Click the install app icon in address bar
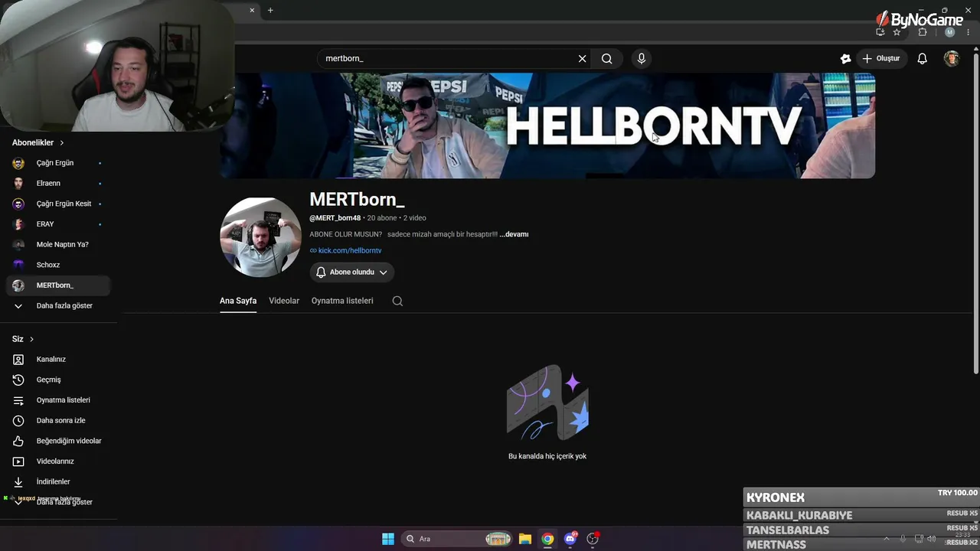The width and height of the screenshot is (980, 551). [880, 32]
